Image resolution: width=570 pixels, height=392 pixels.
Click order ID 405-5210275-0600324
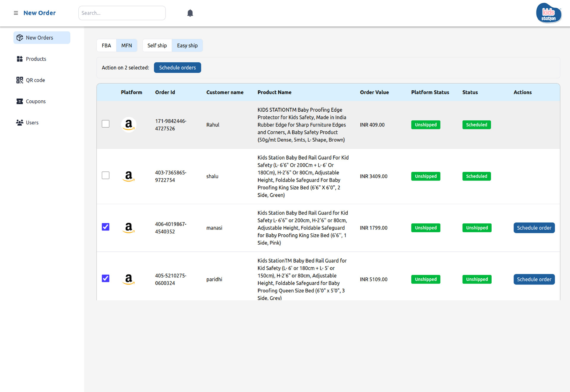click(171, 279)
